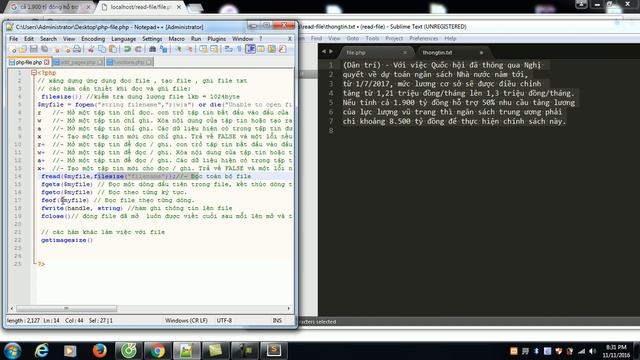Viewport: 640px width, 360px height.
Task: Toggle the INS insert mode indicator
Action: 277,320
